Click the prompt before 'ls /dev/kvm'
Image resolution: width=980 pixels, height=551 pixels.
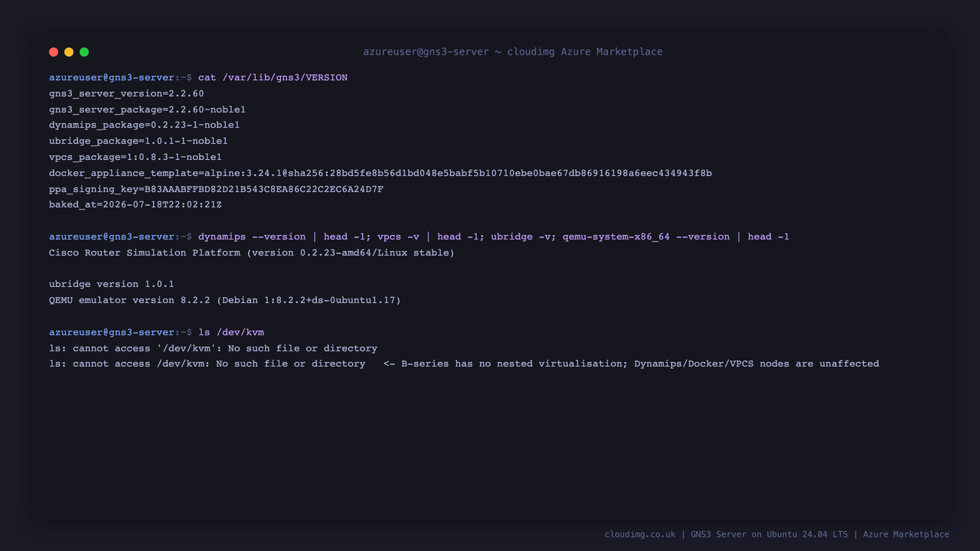(120, 332)
